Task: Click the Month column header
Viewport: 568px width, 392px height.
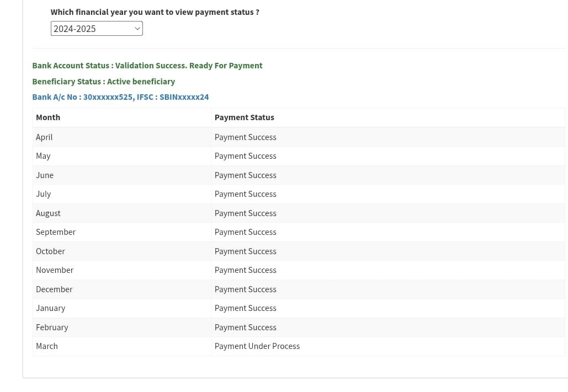Action: 48,117
